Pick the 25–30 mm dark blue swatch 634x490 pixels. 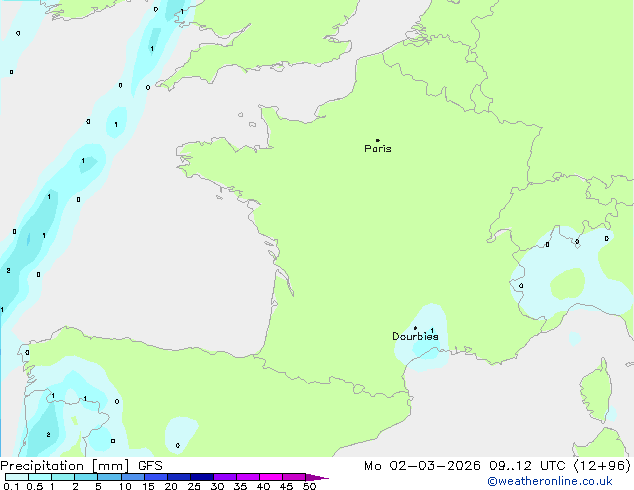tap(201, 477)
